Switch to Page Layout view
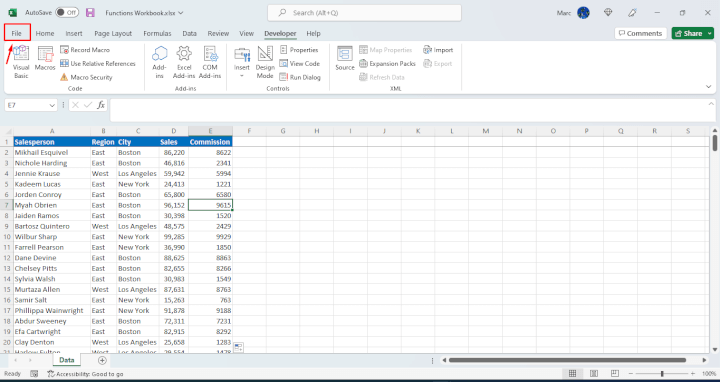This screenshot has height=382, width=720. click(594, 374)
